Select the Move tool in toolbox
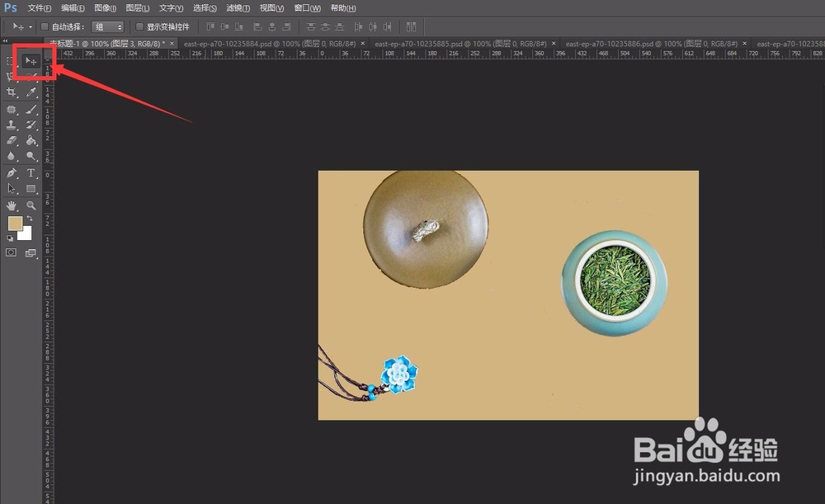The height and width of the screenshot is (504, 825). tap(31, 61)
